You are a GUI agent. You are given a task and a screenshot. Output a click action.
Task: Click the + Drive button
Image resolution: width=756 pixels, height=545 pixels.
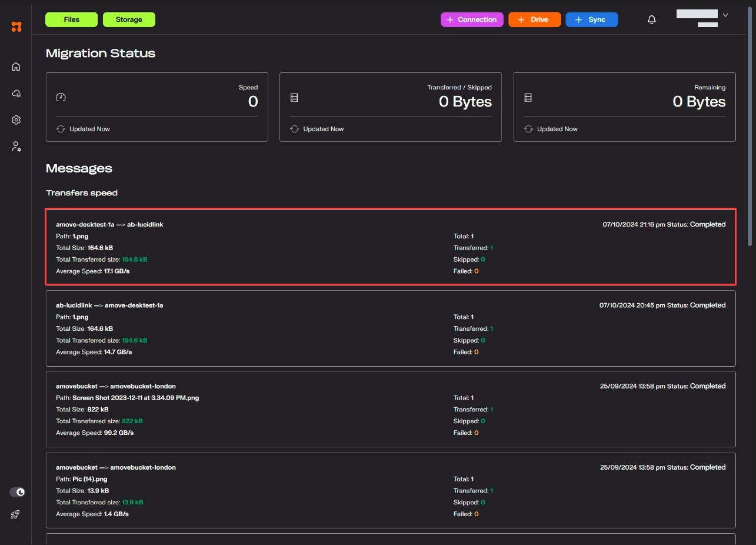tap(534, 20)
